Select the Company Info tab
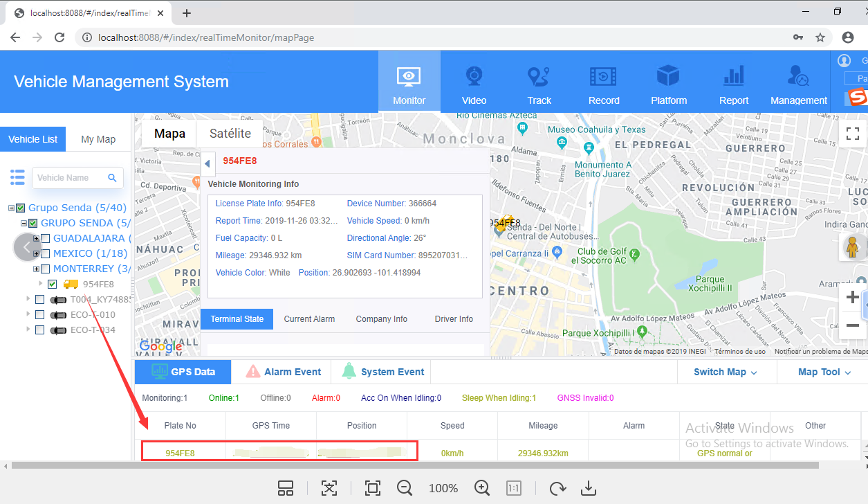 [x=382, y=319]
